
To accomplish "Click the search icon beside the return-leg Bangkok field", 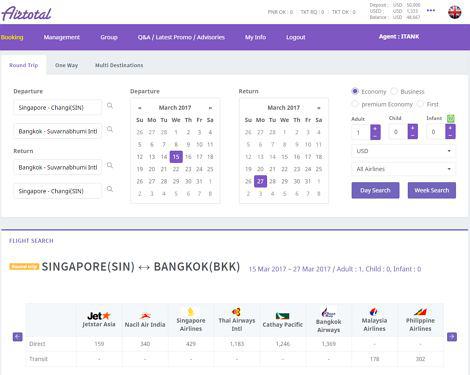I will [110, 165].
